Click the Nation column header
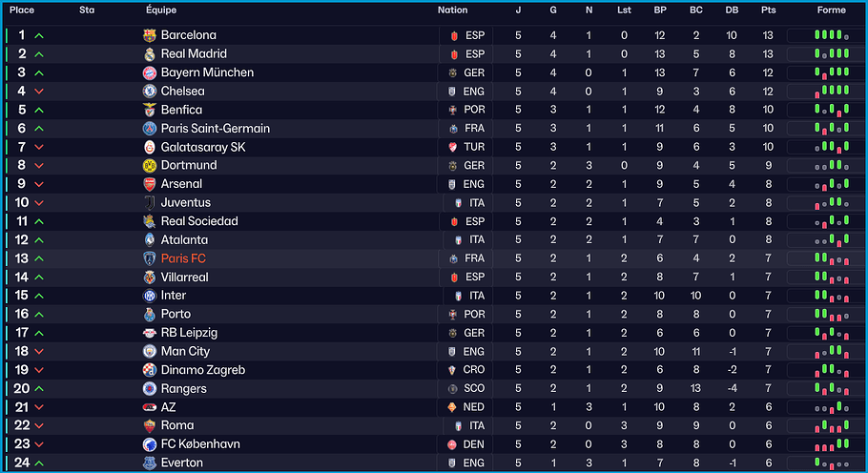This screenshot has height=473, width=868. [x=453, y=10]
